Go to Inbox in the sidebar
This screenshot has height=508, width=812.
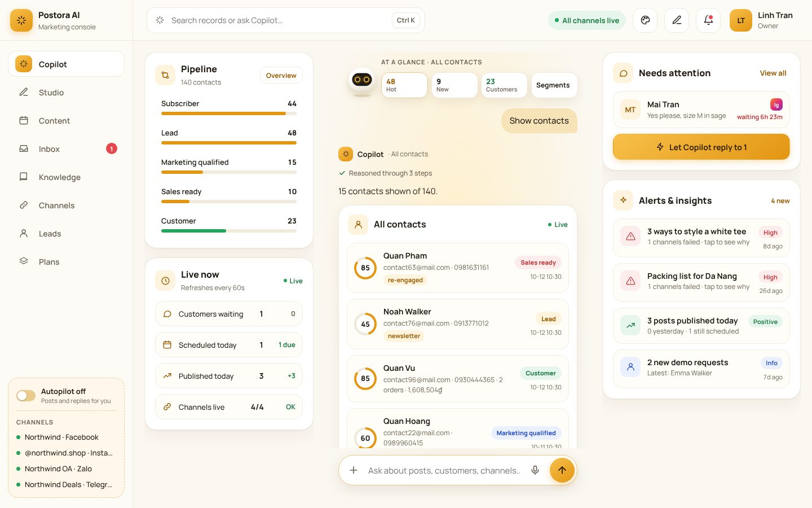click(66, 149)
